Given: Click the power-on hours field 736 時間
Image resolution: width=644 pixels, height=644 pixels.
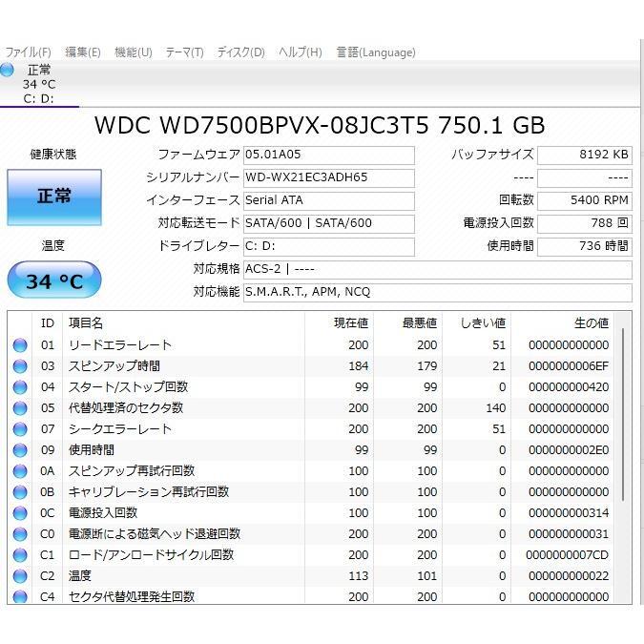Looking at the screenshot, I should point(585,246).
